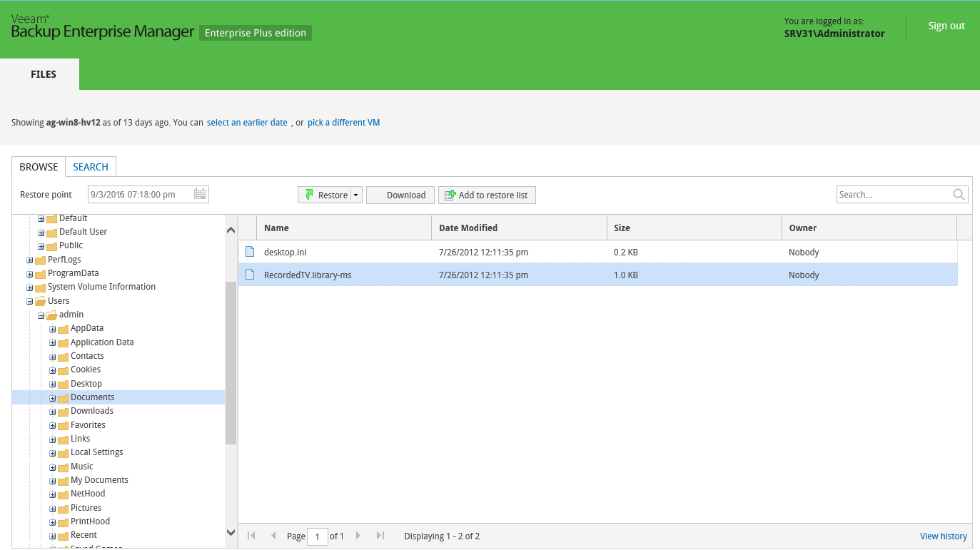Click pick a different VM link
The width and height of the screenshot is (980, 550).
tap(343, 123)
